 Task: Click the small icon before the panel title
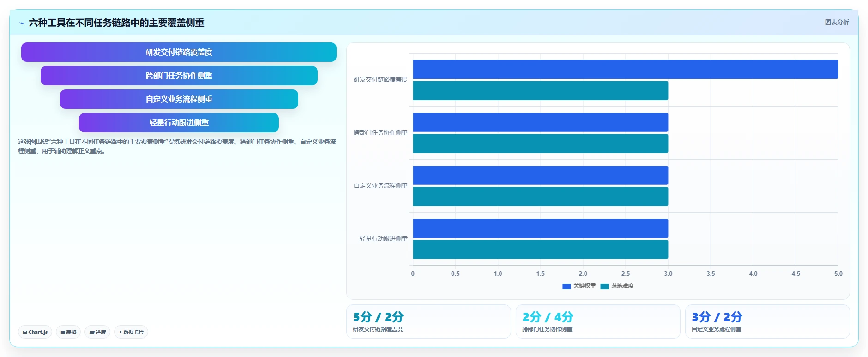point(22,23)
